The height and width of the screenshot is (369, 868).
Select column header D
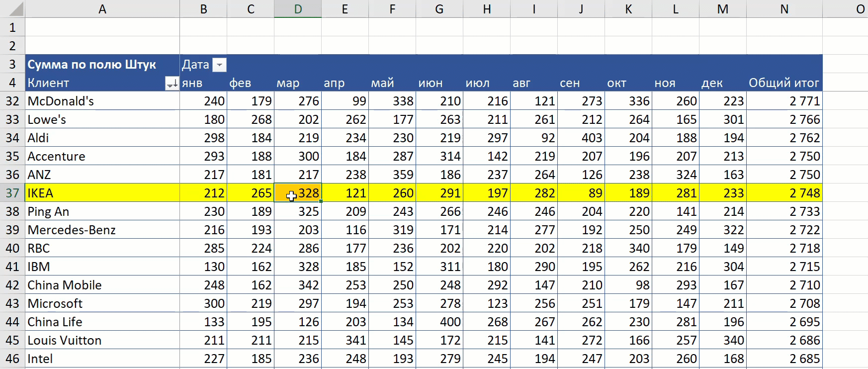pyautogui.click(x=298, y=9)
